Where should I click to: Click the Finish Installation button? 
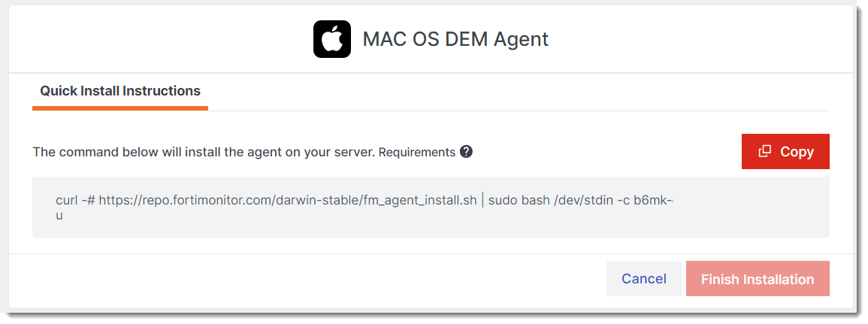(758, 279)
